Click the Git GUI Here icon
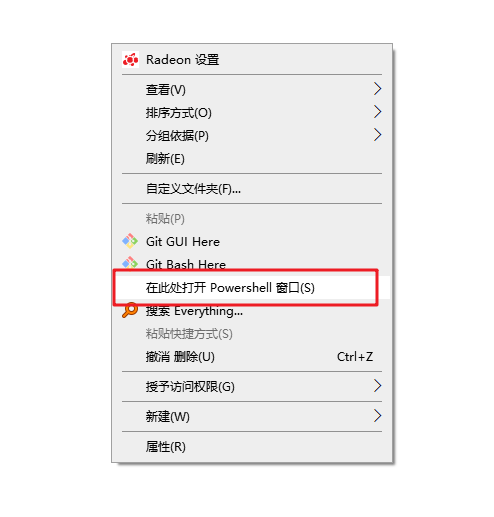Screen dimensions: 494x517 130,241
